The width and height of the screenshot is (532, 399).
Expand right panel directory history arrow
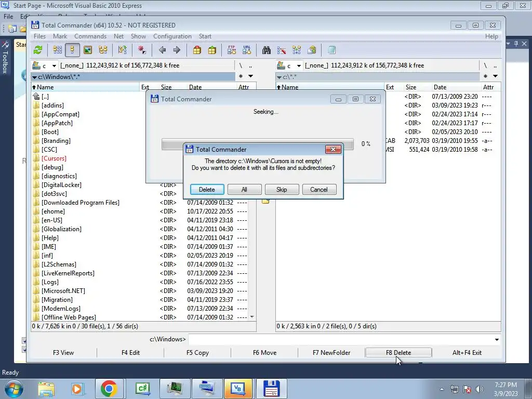(x=495, y=76)
